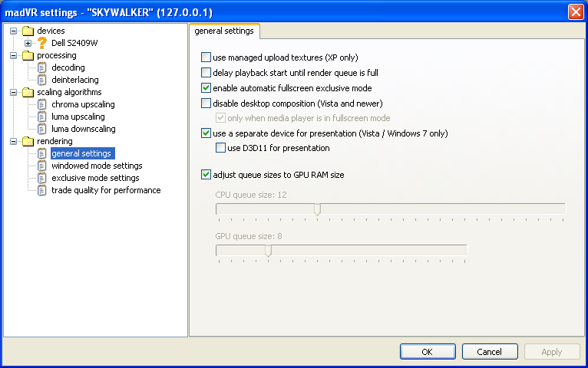The height and width of the screenshot is (368, 588).
Task: Click the question mark icon beside Dell S2409W
Action: tap(42, 43)
